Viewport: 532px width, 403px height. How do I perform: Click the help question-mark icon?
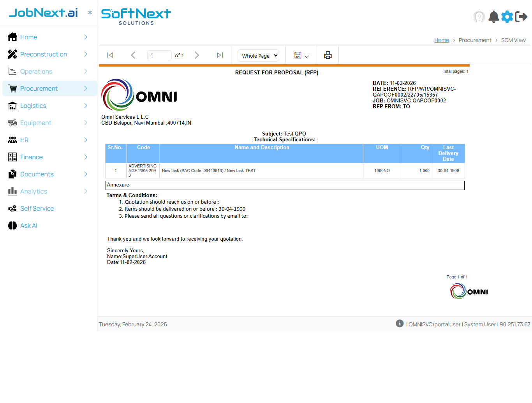point(479,17)
